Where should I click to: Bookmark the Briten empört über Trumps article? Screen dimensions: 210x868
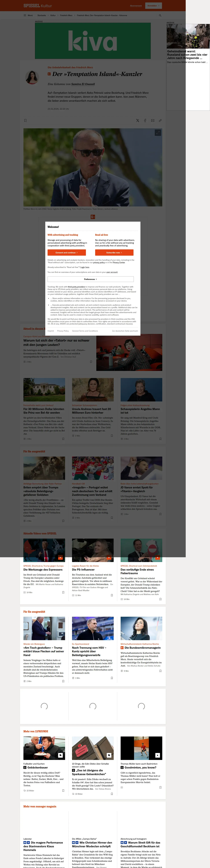(x=63, y=521)
